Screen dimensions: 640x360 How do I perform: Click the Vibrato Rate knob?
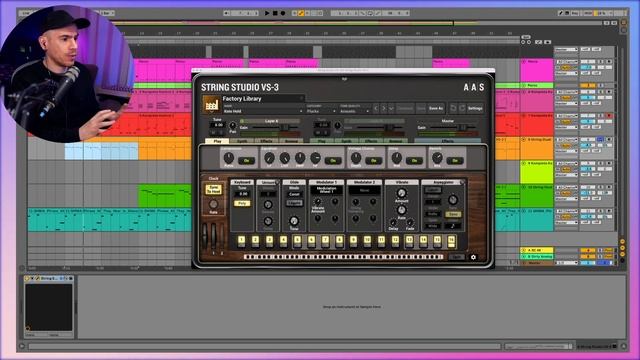click(402, 210)
